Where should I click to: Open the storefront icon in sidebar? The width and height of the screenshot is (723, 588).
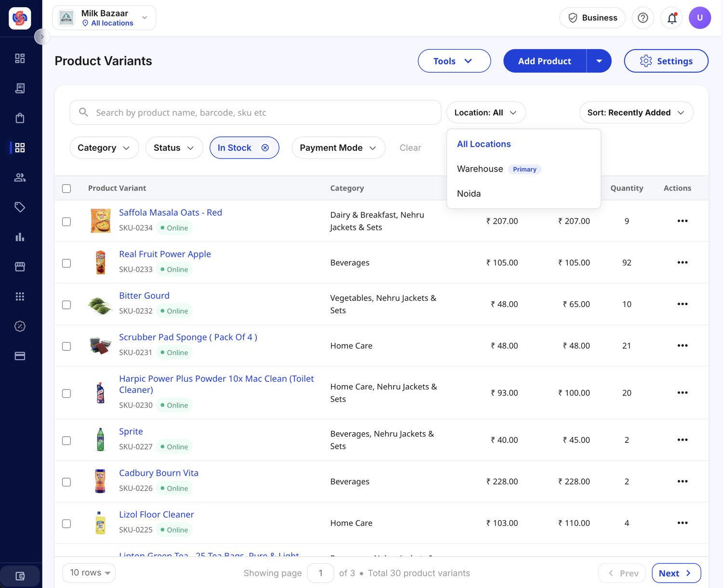click(x=20, y=267)
